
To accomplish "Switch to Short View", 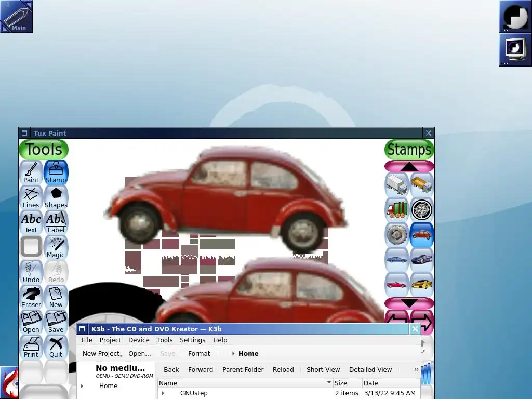I will [323, 369].
